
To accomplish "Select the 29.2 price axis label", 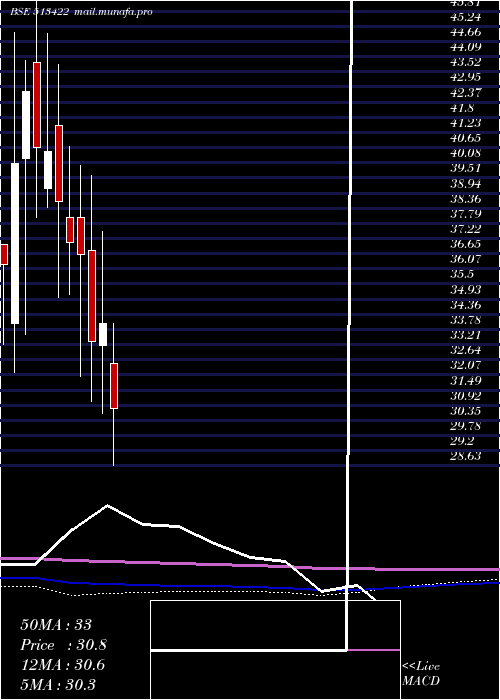I will (463, 441).
